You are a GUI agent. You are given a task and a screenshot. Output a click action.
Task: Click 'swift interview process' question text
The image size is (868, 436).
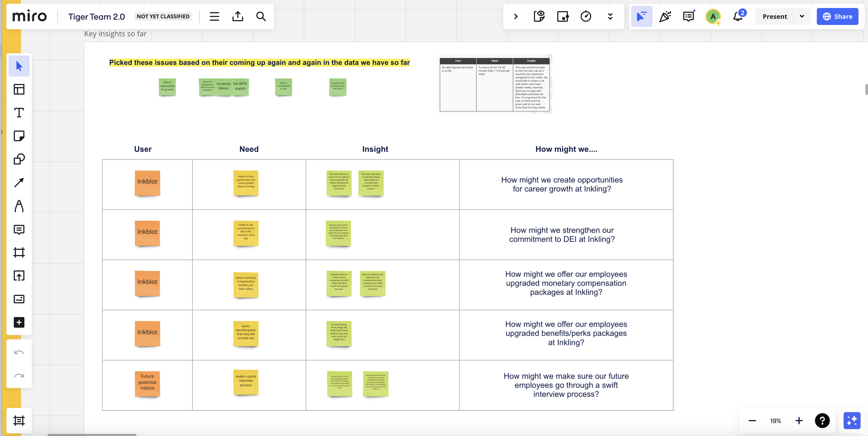click(566, 385)
